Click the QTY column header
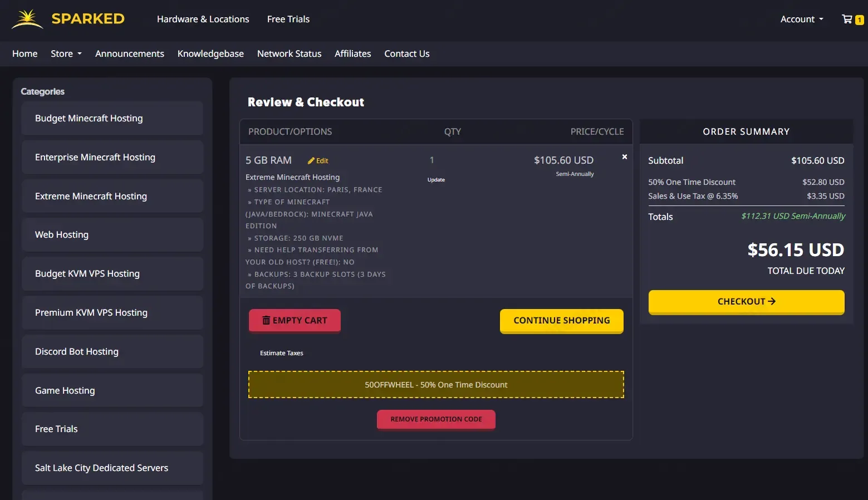 click(x=453, y=131)
